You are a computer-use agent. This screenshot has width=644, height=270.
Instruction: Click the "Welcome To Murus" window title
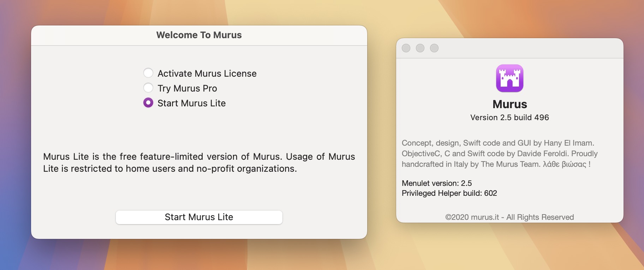coord(199,35)
